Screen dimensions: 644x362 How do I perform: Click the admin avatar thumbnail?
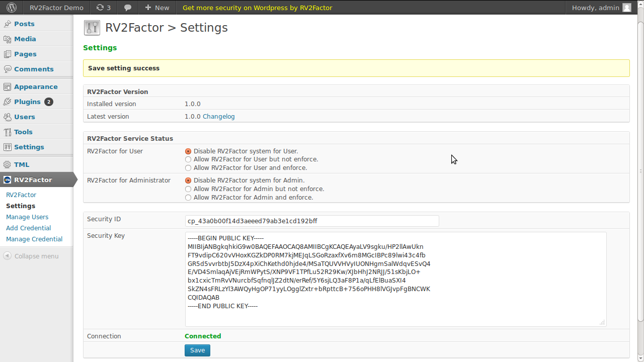click(626, 8)
